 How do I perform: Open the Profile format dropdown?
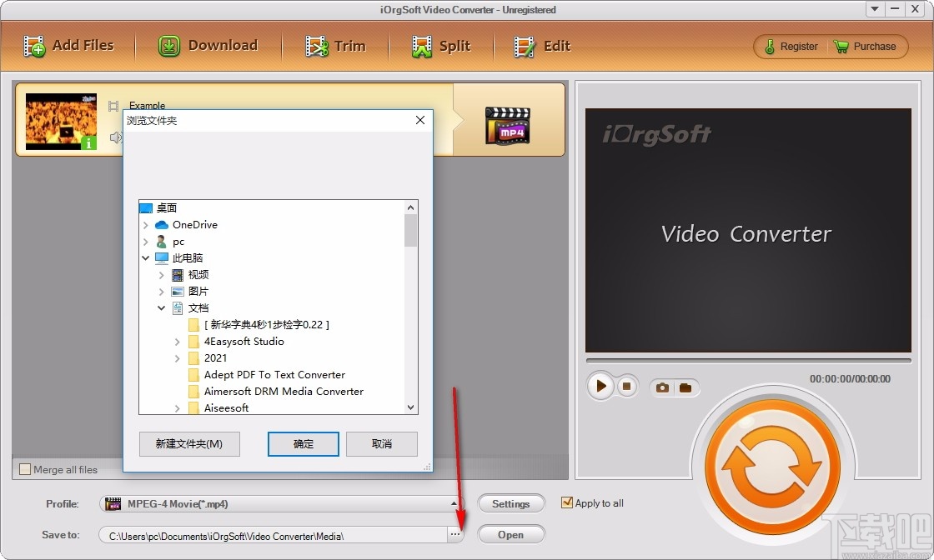point(454,503)
